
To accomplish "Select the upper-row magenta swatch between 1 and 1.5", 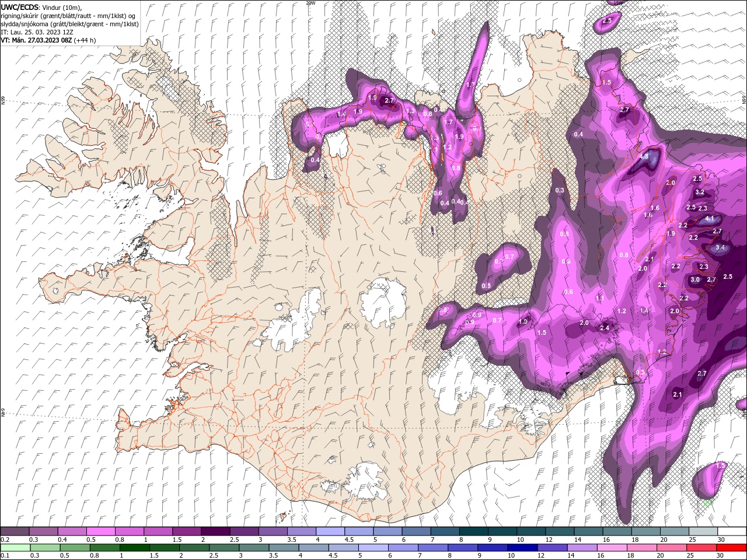I will click(158, 531).
